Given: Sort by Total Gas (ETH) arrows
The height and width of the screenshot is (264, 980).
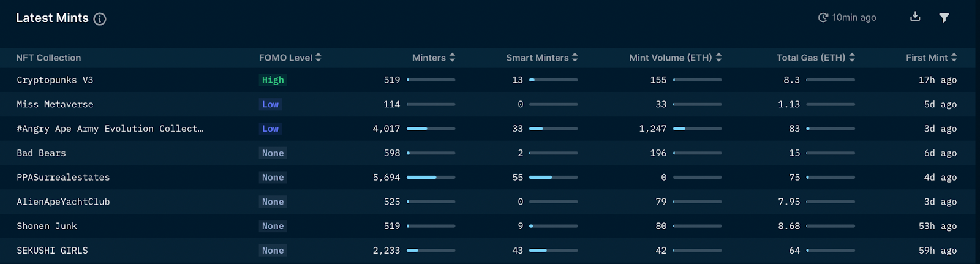Looking at the screenshot, I should pos(852,58).
